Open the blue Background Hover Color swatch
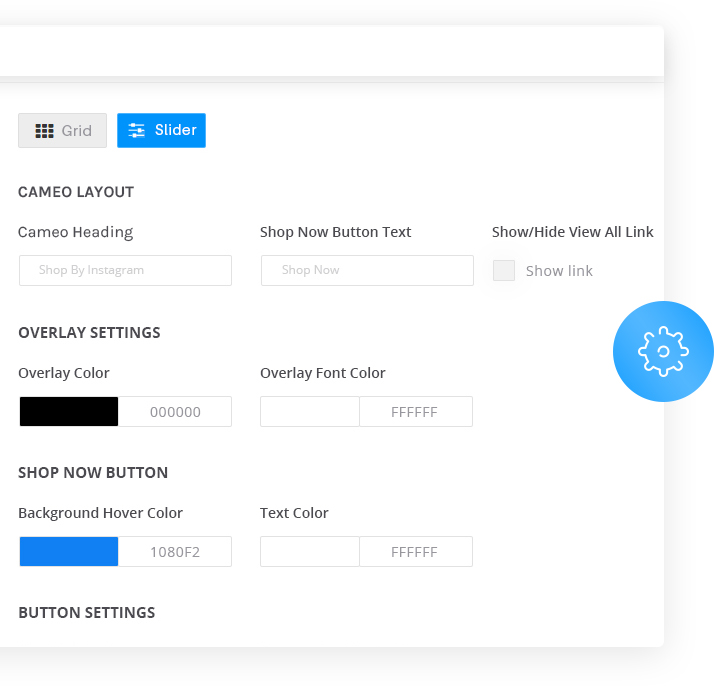Image resolution: width=714 pixels, height=686 pixels. click(69, 552)
